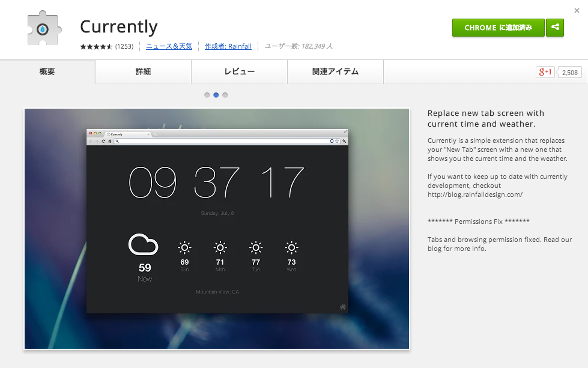This screenshot has height=368, width=588.
Task: Select the second (active) carousel dot
Action: point(216,95)
